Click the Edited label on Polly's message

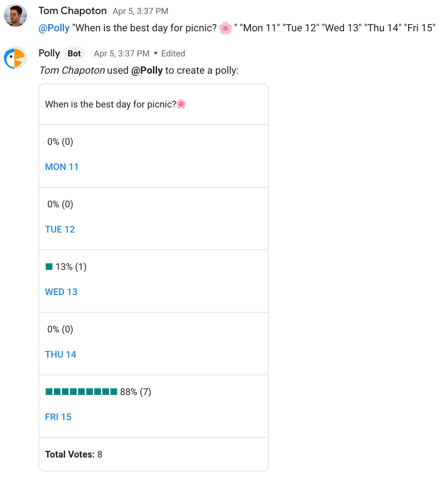(x=173, y=54)
